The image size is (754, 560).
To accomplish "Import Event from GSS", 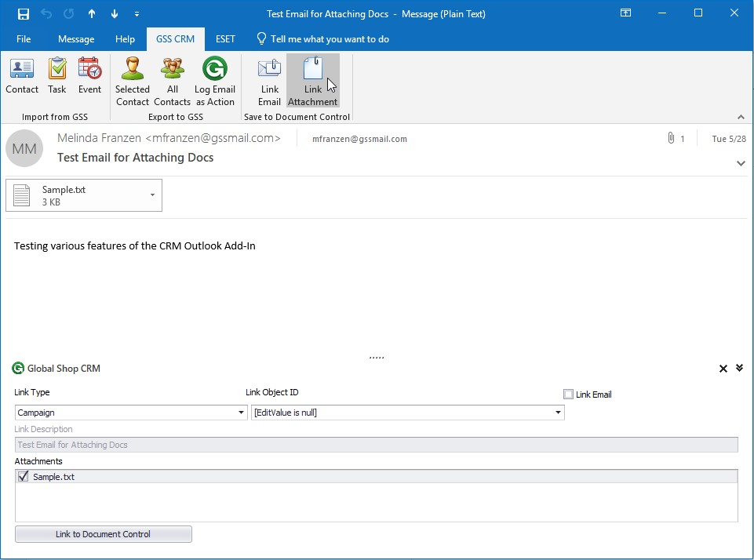I will click(x=90, y=75).
